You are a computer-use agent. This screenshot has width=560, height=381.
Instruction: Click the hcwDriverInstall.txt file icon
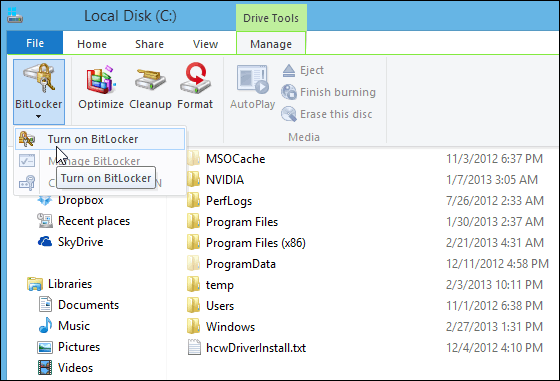coord(194,347)
